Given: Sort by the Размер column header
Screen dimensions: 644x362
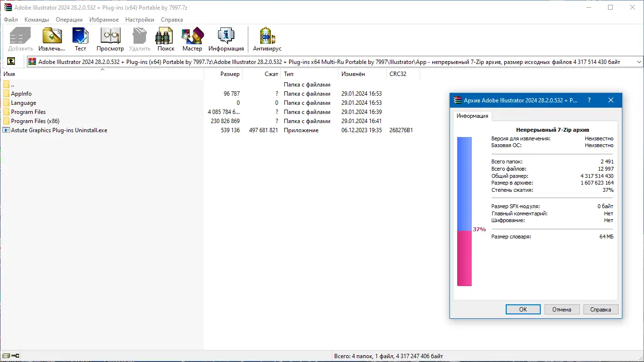Looking at the screenshot, I should 223,74.
